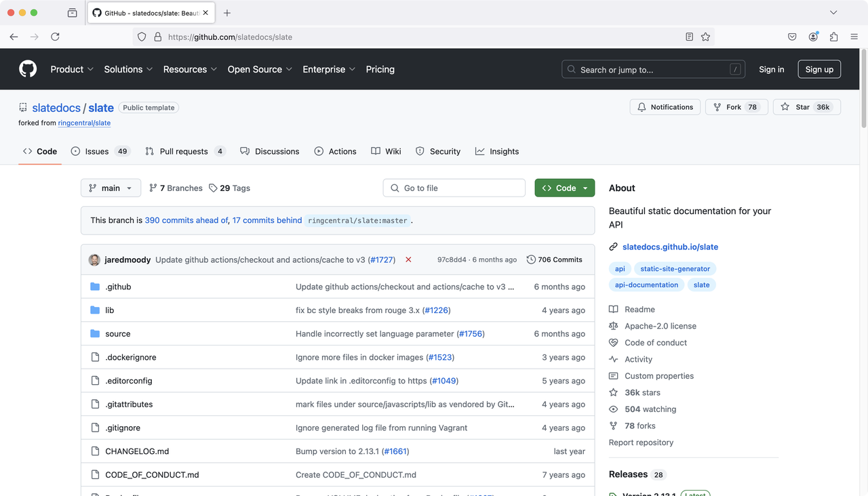Screen dimensions: 868x496
Task: Open the source folder
Action: click(117, 334)
